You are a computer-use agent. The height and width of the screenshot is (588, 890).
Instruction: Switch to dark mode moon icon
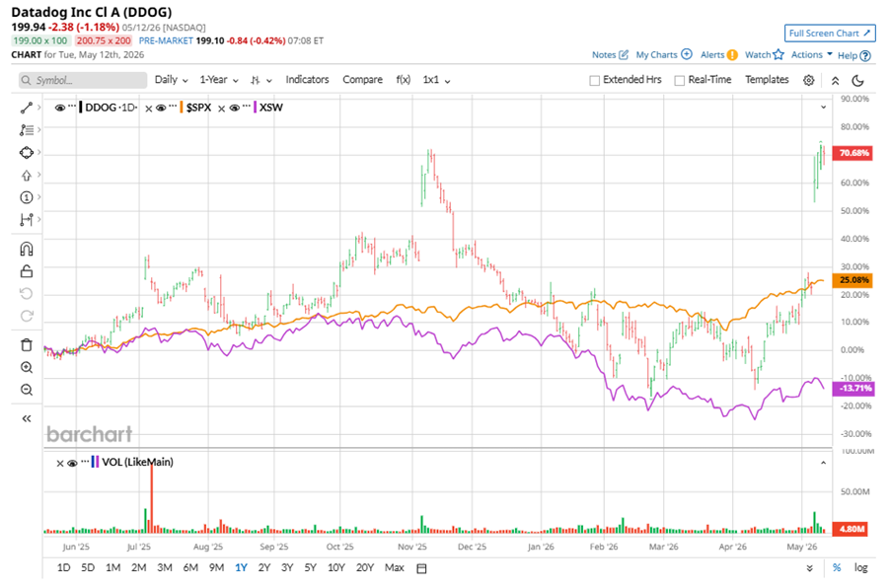click(x=857, y=81)
